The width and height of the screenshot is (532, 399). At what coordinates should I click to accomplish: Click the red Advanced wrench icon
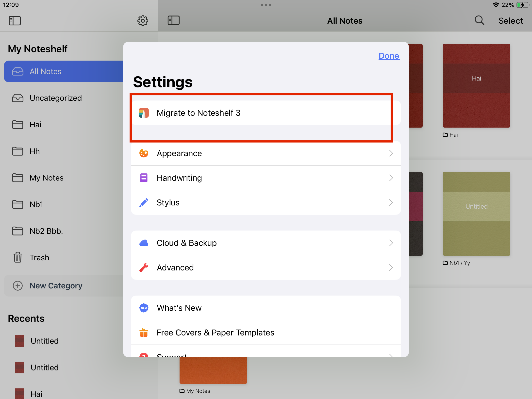coord(144,267)
